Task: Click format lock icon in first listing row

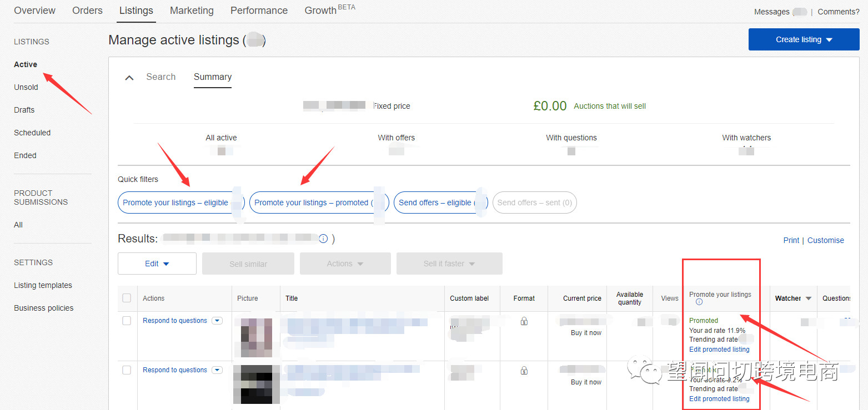Action: pos(524,321)
